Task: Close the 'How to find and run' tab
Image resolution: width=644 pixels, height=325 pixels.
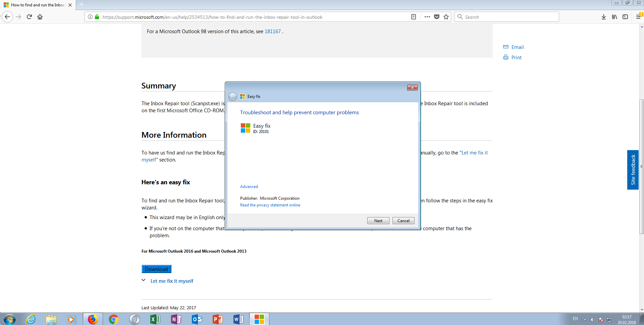Action: 70,5
